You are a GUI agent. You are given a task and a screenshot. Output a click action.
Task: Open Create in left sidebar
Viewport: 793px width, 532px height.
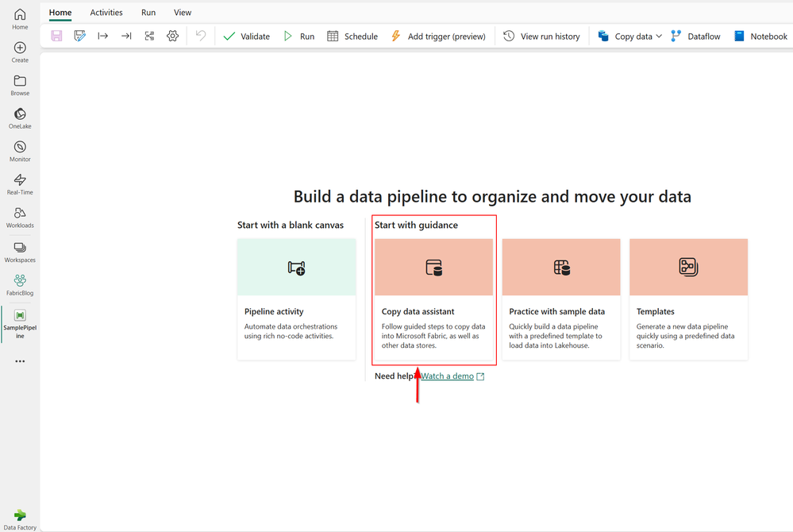pyautogui.click(x=20, y=52)
